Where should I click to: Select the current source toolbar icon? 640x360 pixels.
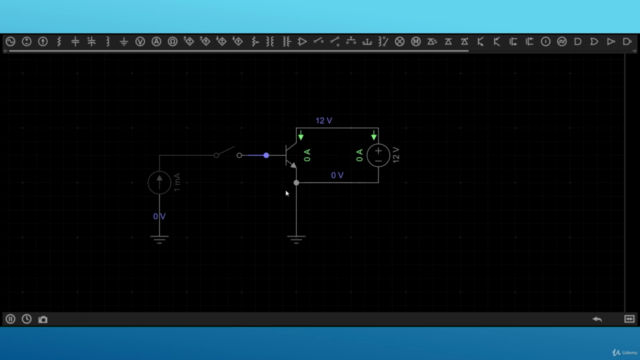tap(43, 42)
